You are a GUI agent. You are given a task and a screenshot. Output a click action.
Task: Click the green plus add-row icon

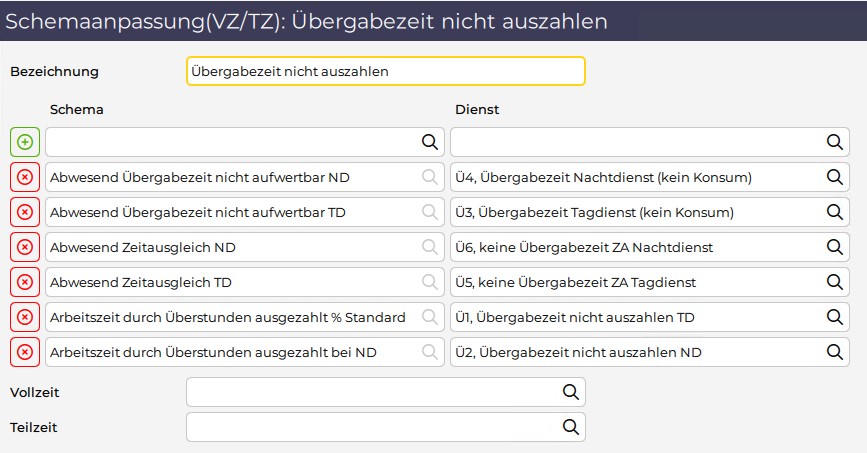coord(25,142)
